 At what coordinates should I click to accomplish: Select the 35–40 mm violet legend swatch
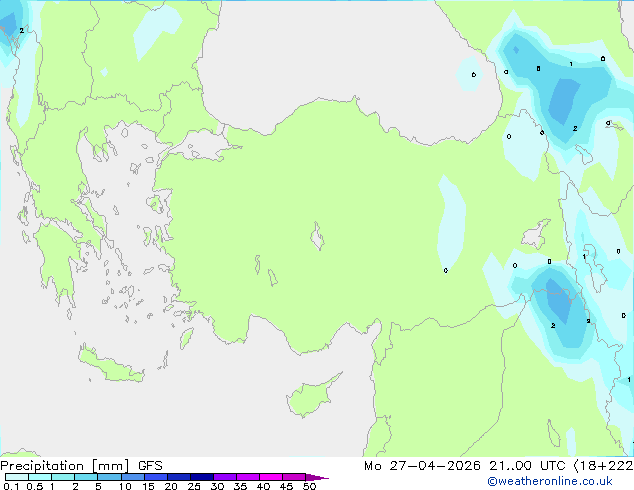pos(248,477)
